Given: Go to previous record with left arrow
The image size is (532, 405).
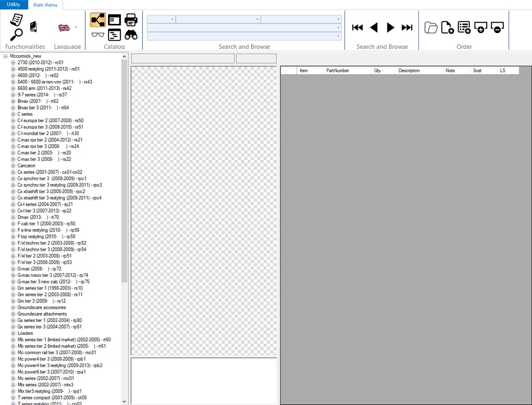Looking at the screenshot, I should tap(374, 28).
